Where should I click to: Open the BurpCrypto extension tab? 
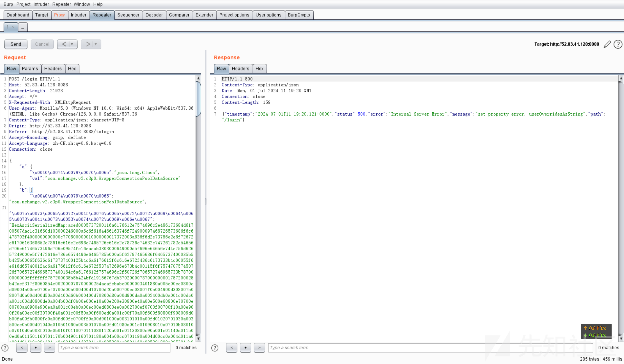click(299, 15)
